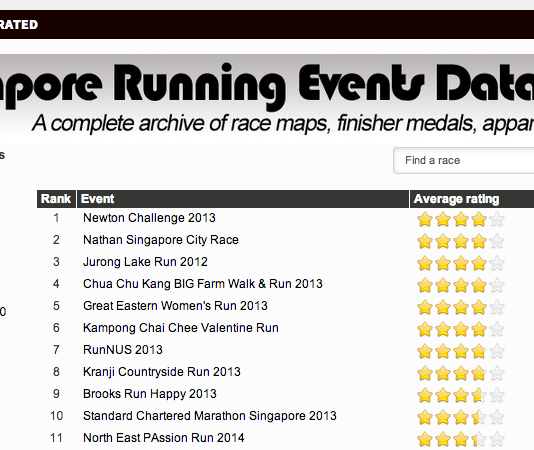Open Brooks Run Happy 2013

point(150,394)
